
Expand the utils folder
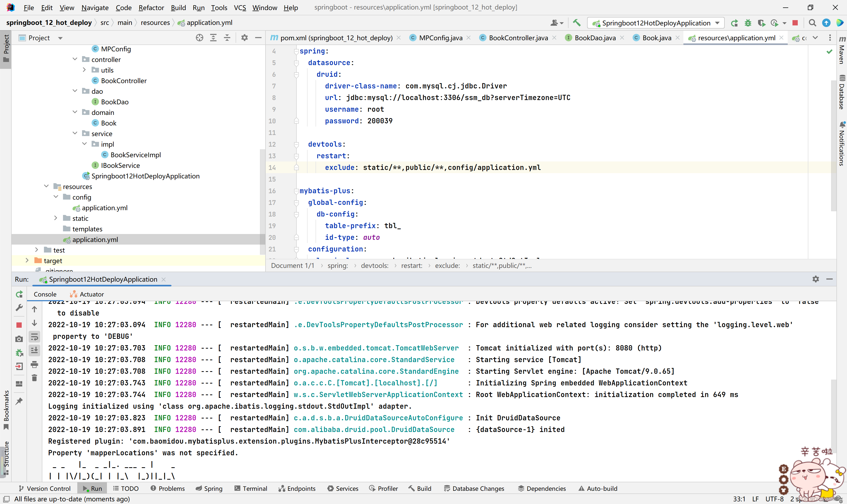point(84,70)
